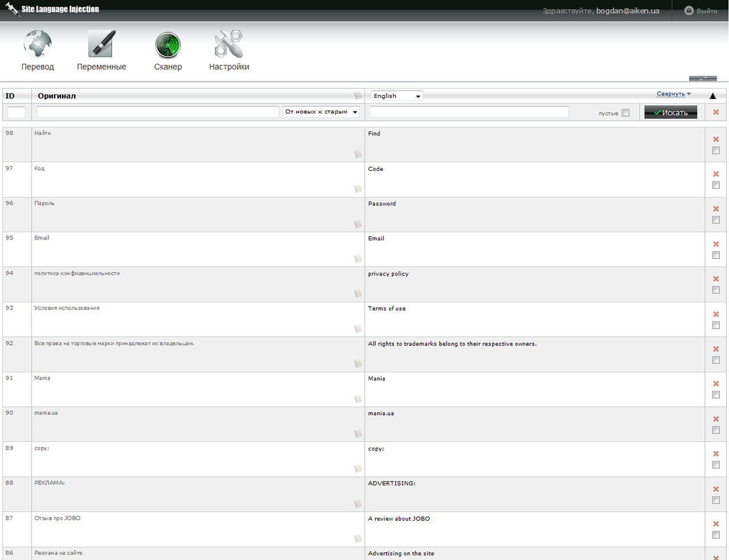This screenshot has width=729, height=560.
Task: Click the Свернуть link
Action: [x=670, y=94]
